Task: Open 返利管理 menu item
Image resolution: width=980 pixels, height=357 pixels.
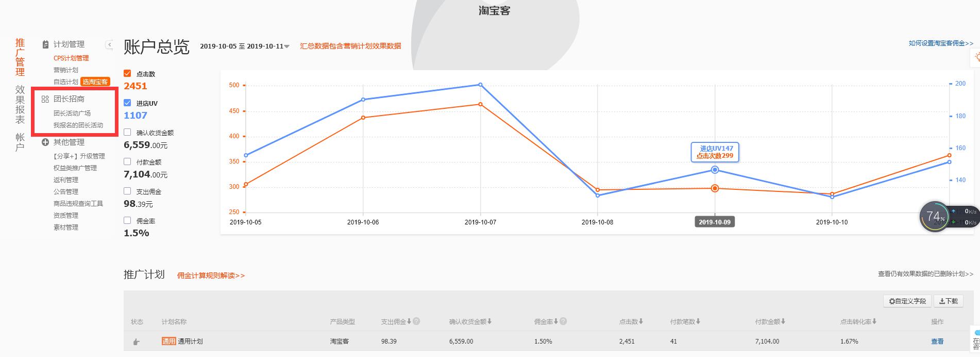Action: (66, 180)
